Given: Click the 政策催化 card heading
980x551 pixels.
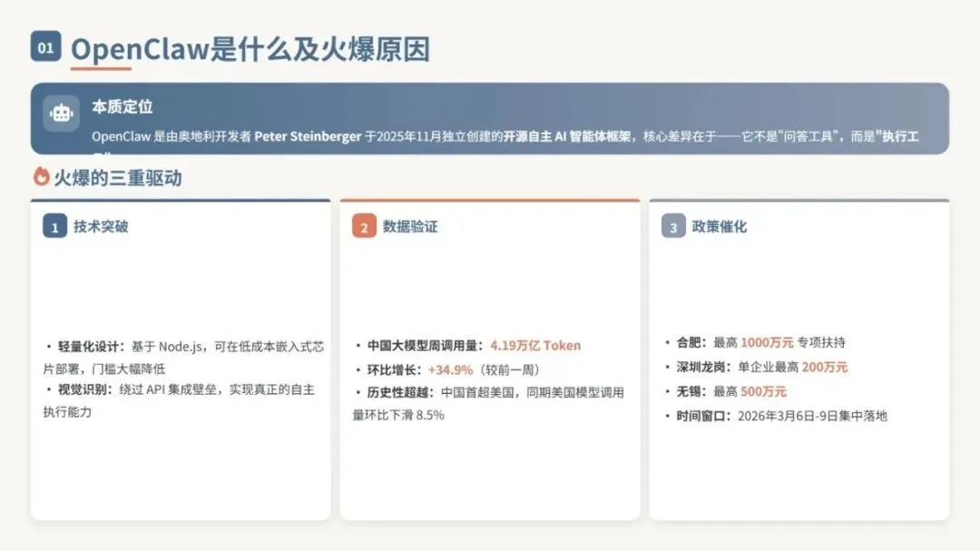Looking at the screenshot, I should click(x=720, y=226).
